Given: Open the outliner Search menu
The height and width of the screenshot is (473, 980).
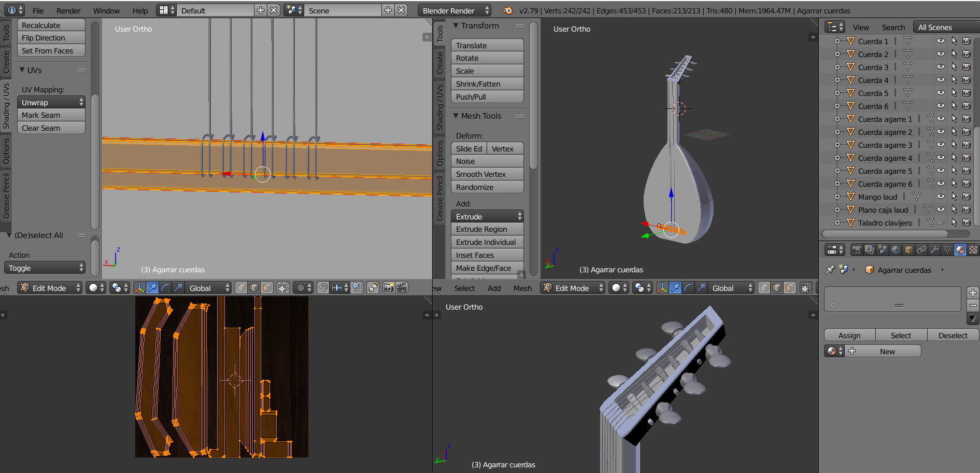Looking at the screenshot, I should 893,27.
